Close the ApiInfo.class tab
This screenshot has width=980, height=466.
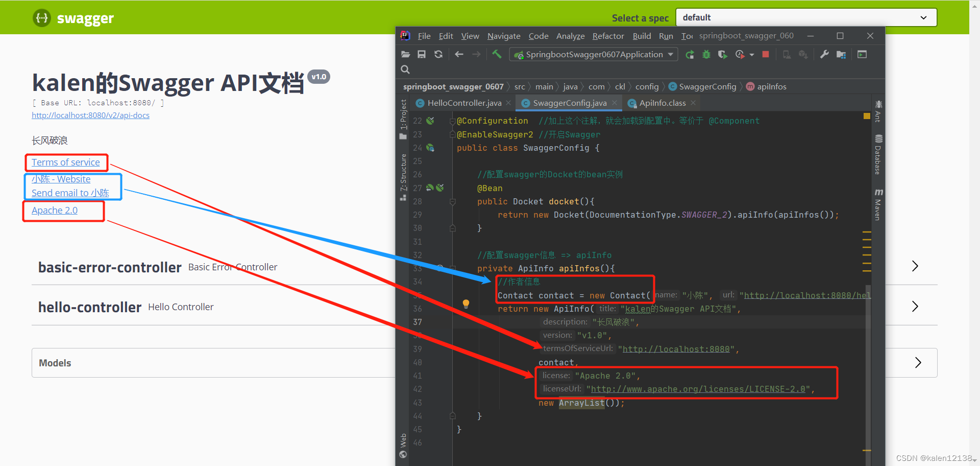(693, 103)
